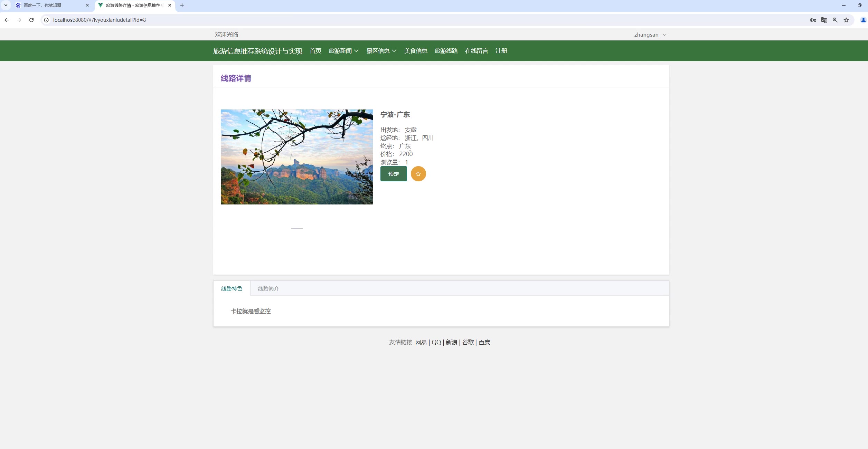The height and width of the screenshot is (449, 868).
Task: Open the browser profile avatar icon
Action: [863, 20]
